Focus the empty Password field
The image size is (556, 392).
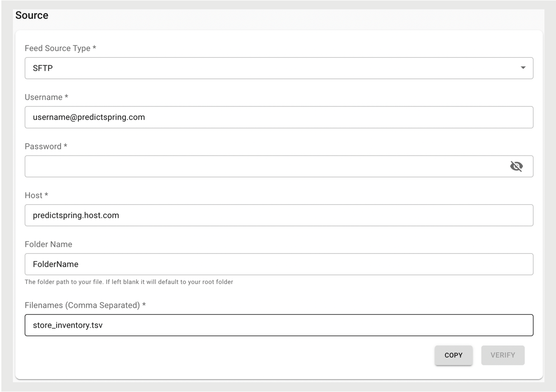279,166
